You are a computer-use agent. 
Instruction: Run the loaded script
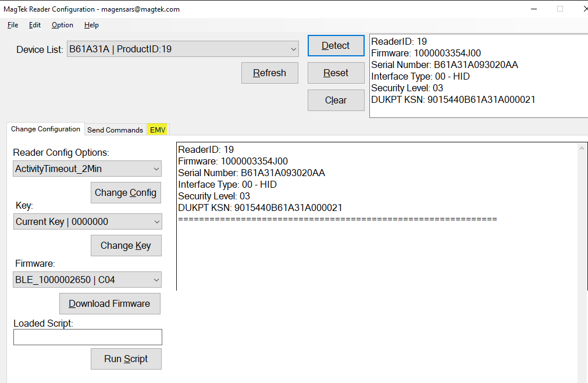tap(126, 359)
